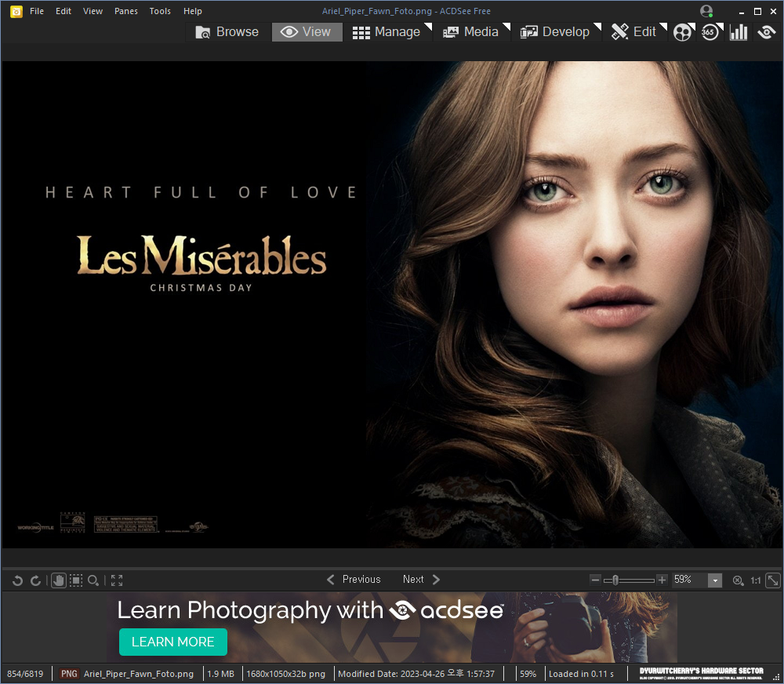The height and width of the screenshot is (684, 784).
Task: Select the Hand scroll tool
Action: [x=59, y=580]
